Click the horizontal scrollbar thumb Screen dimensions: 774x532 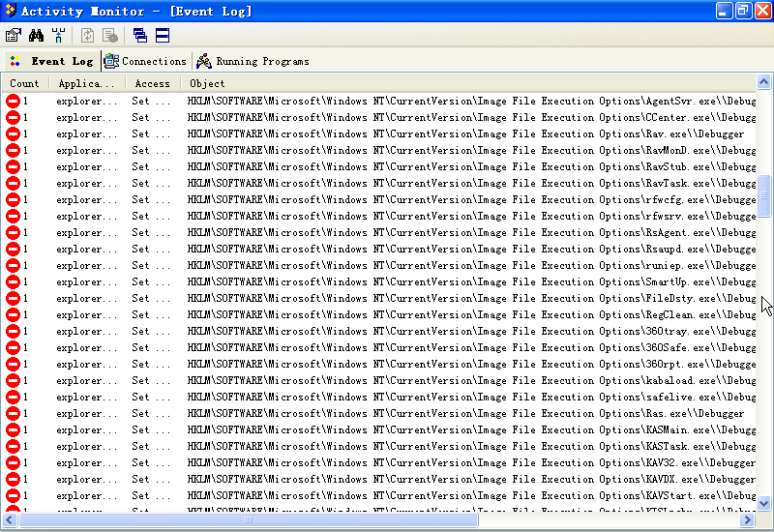pos(249,519)
